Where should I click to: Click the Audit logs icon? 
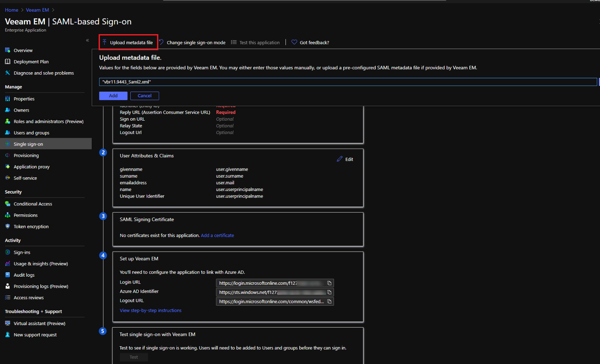tap(7, 275)
